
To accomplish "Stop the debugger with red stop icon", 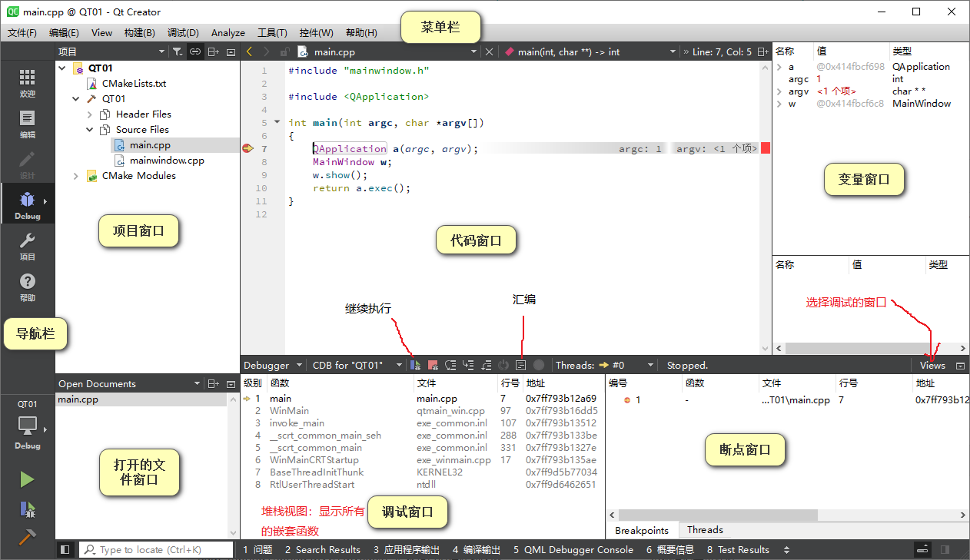I will pos(433,365).
